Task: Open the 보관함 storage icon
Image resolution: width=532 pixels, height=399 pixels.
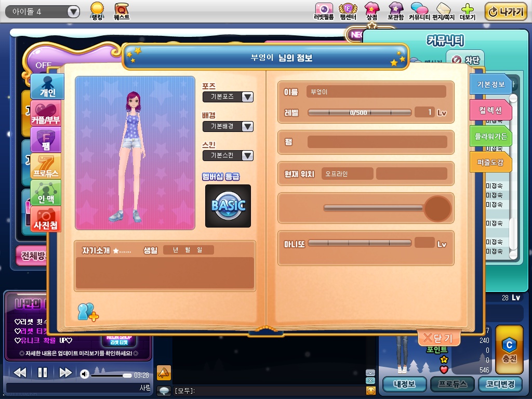Action: click(395, 11)
